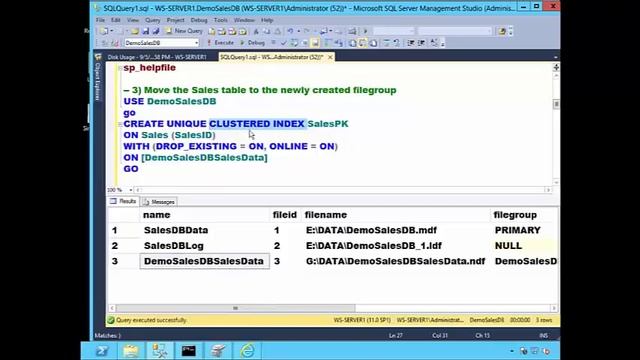This screenshot has width=640, height=360.
Task: Open the View menu
Action: coord(133,20)
